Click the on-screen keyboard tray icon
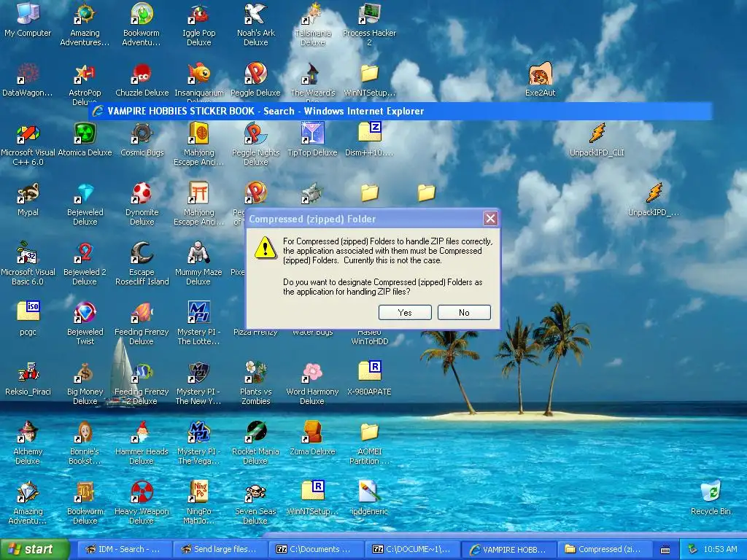747x560 pixels. pyautogui.click(x=665, y=550)
